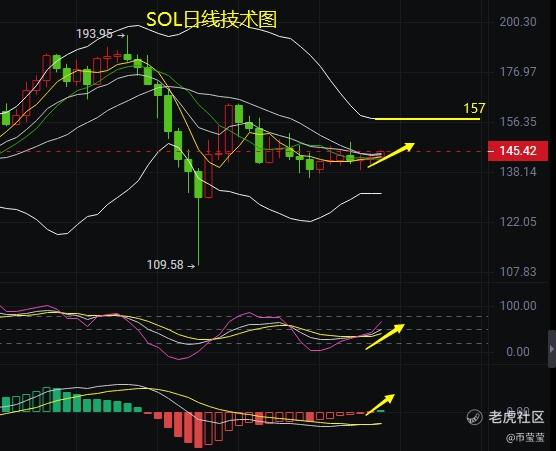Viewport: 556px width, 451px height.
Task: Click the SOL日线技术图 chart title
Action: pyautogui.click(x=212, y=20)
